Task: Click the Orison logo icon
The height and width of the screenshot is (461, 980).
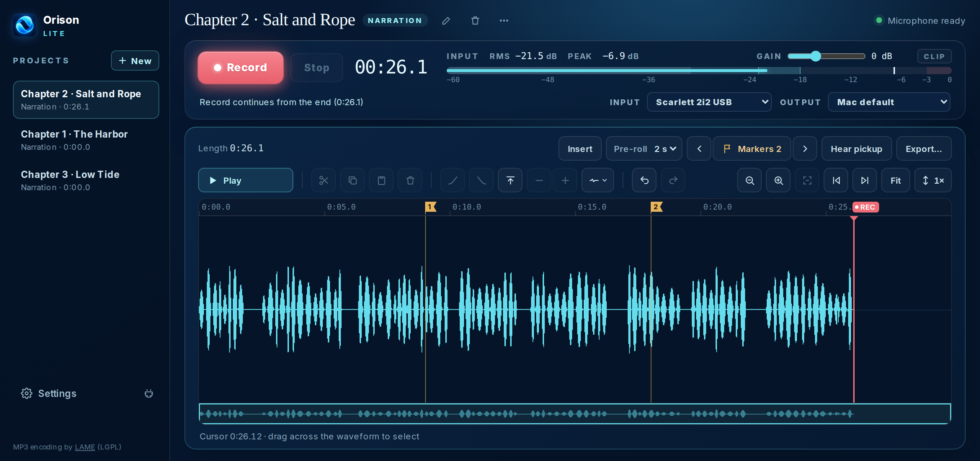Action: coord(25,25)
